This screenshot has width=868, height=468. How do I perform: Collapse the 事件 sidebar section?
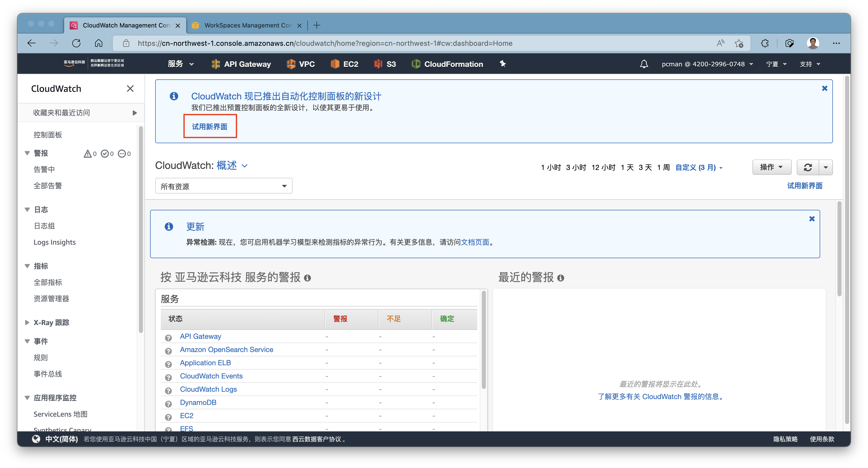point(27,341)
